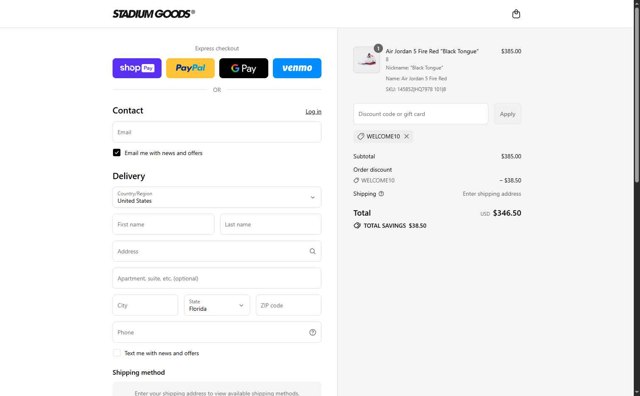Follow the Log in link

click(313, 111)
